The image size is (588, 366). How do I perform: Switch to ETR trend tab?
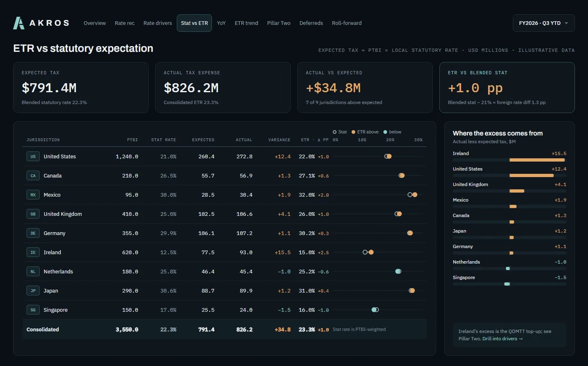(246, 23)
